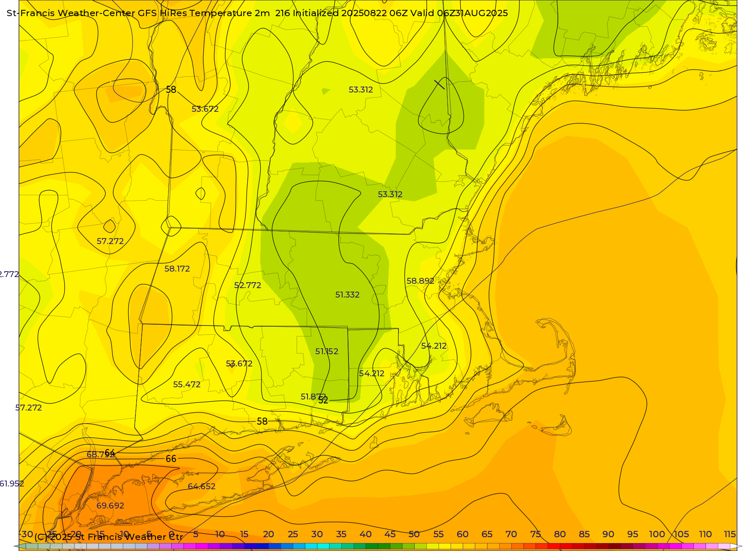Click the 65 label on the color scale

coord(487,534)
